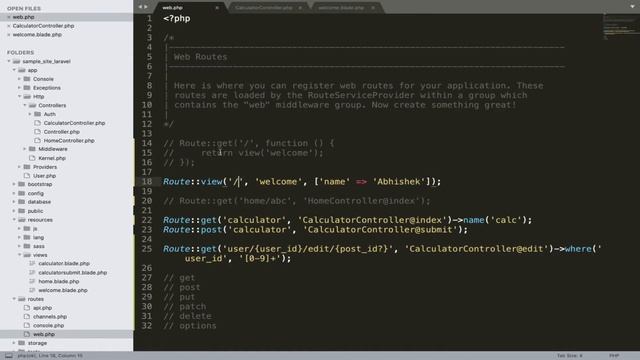Expand the Exceptions folder
Screen dimensions: 640x360
(19, 88)
